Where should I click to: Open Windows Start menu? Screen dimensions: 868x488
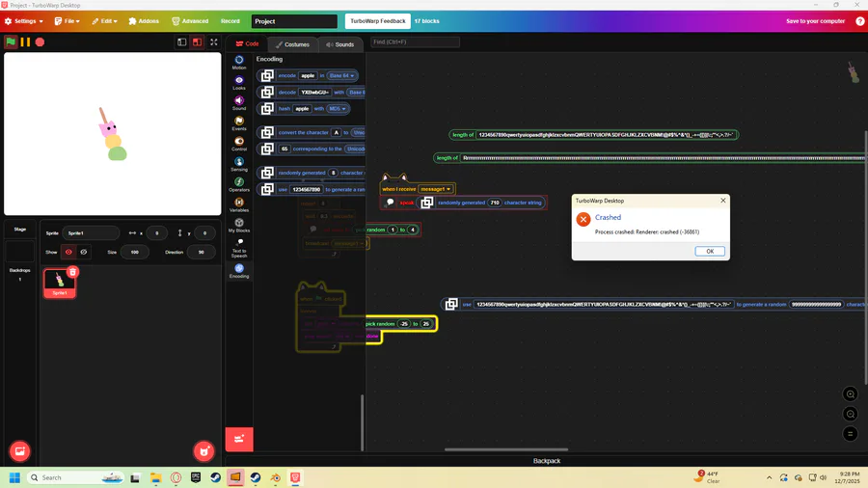(14, 477)
